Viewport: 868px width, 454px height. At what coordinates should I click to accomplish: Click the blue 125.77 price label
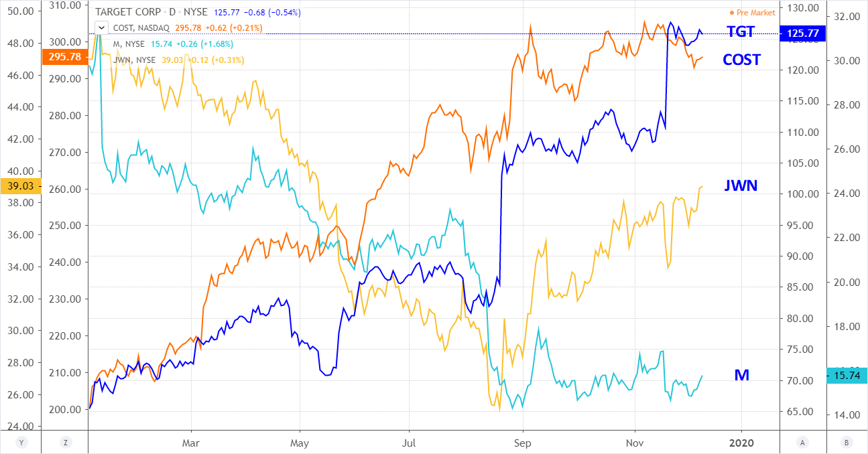pos(803,33)
